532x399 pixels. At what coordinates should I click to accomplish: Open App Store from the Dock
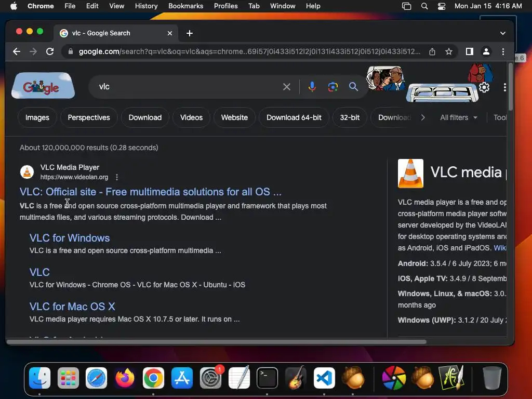182,378
